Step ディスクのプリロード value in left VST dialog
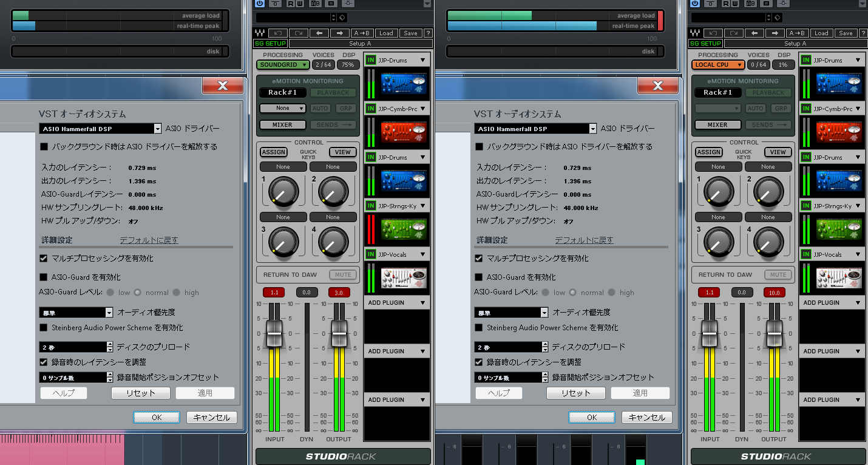Viewport: 868px width, 465px height. click(x=110, y=347)
